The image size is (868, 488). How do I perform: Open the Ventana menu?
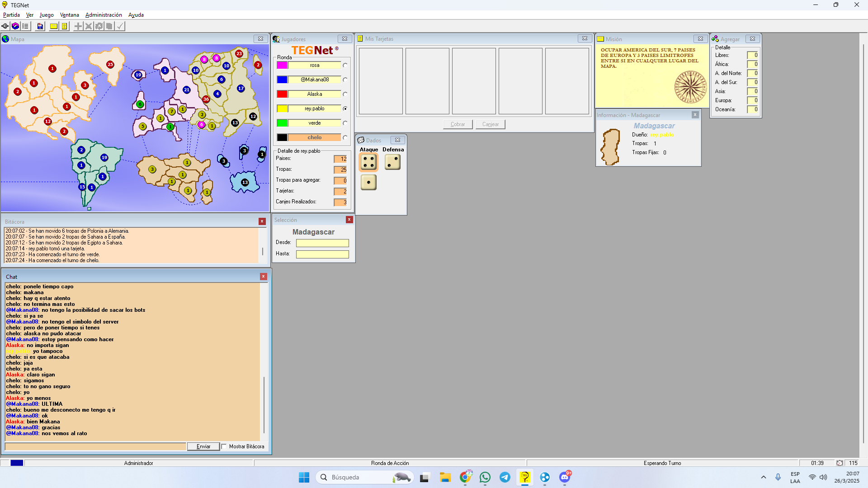click(70, 15)
